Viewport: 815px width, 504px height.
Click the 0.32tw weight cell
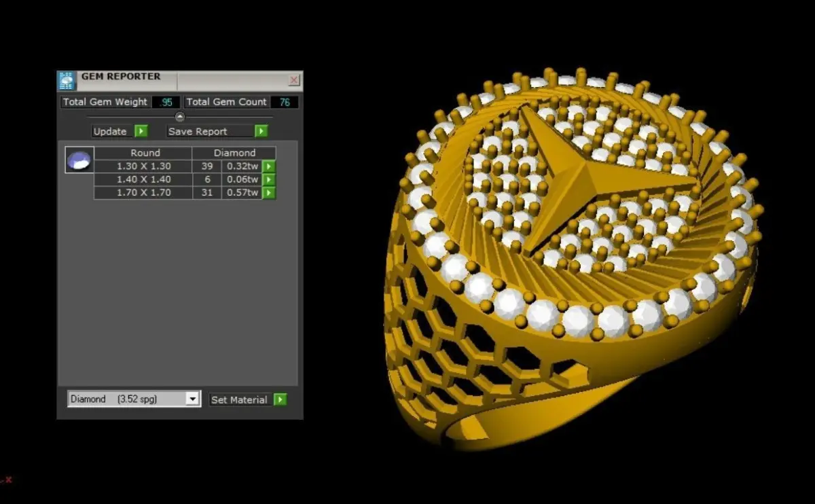point(243,166)
